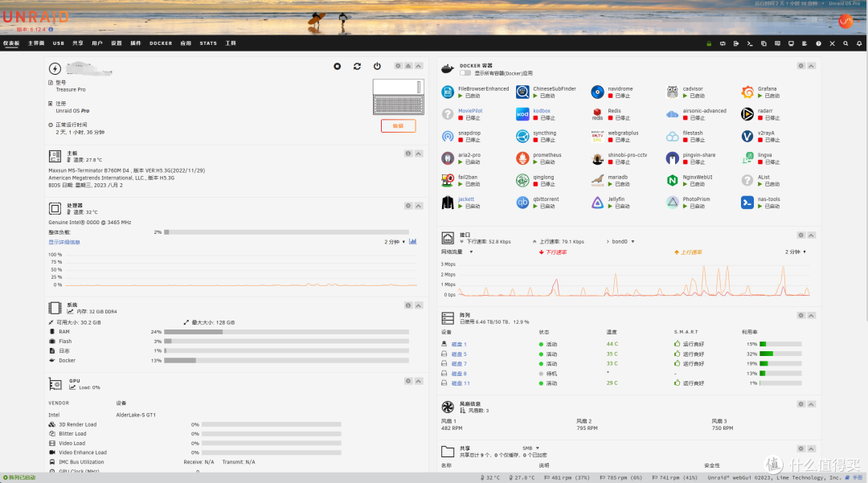The image size is (868, 483).
Task: Click the Docker storage usage bar
Action: [286, 360]
